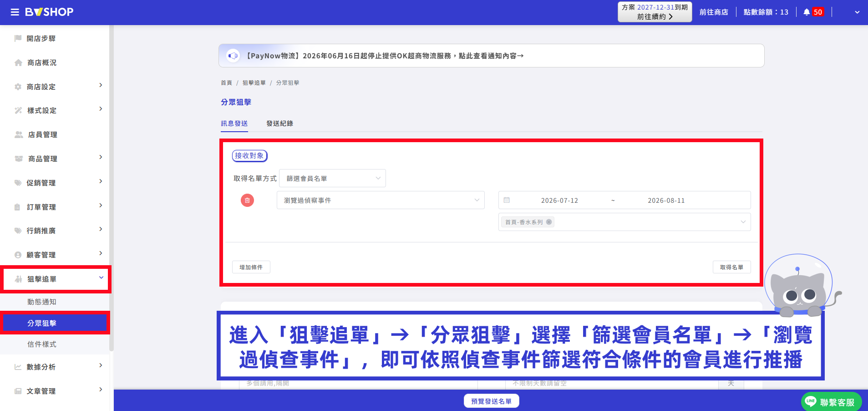This screenshot has width=868, height=411.
Task: Click the end date 2026-08-11 field
Action: pyautogui.click(x=666, y=200)
